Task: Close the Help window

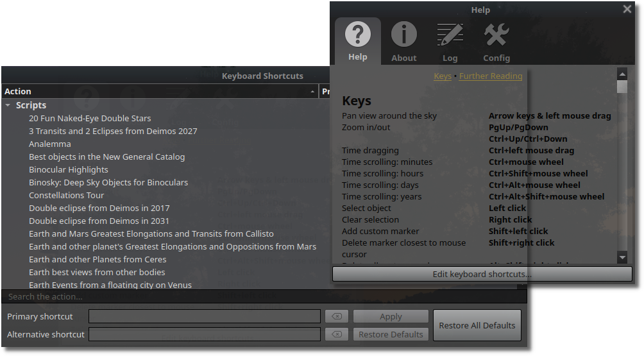Action: tap(627, 9)
